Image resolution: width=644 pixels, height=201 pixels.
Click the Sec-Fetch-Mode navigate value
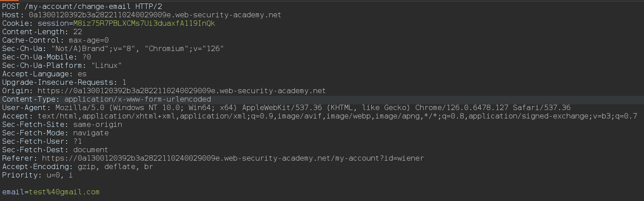(x=91, y=133)
